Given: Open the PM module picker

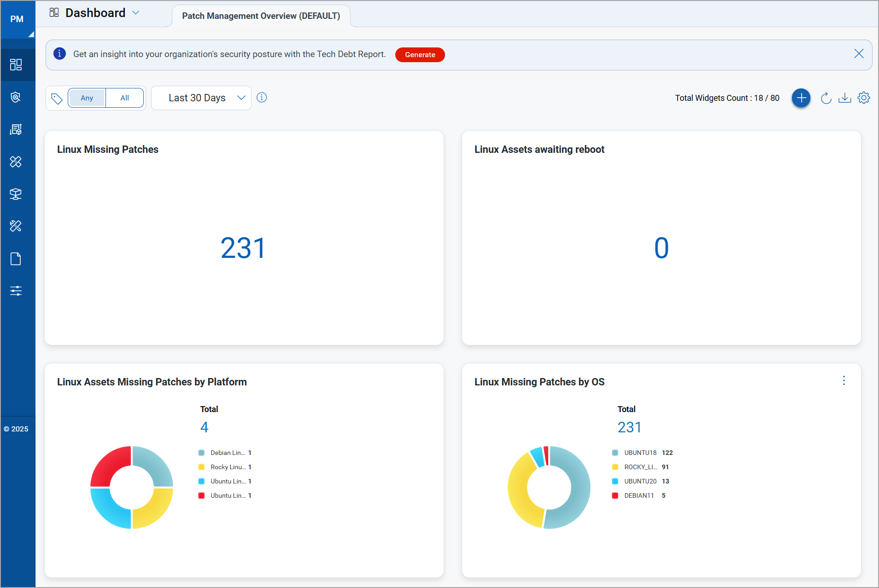Looking at the screenshot, I should click(17, 19).
